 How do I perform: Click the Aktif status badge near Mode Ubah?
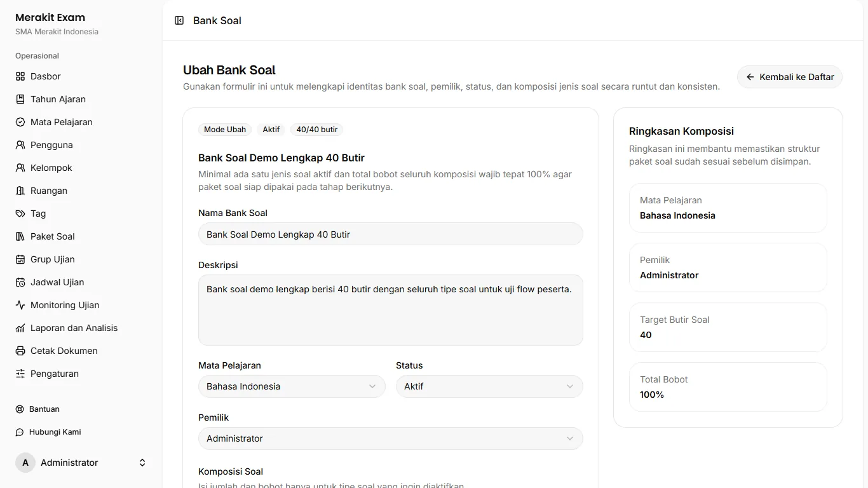tap(271, 130)
